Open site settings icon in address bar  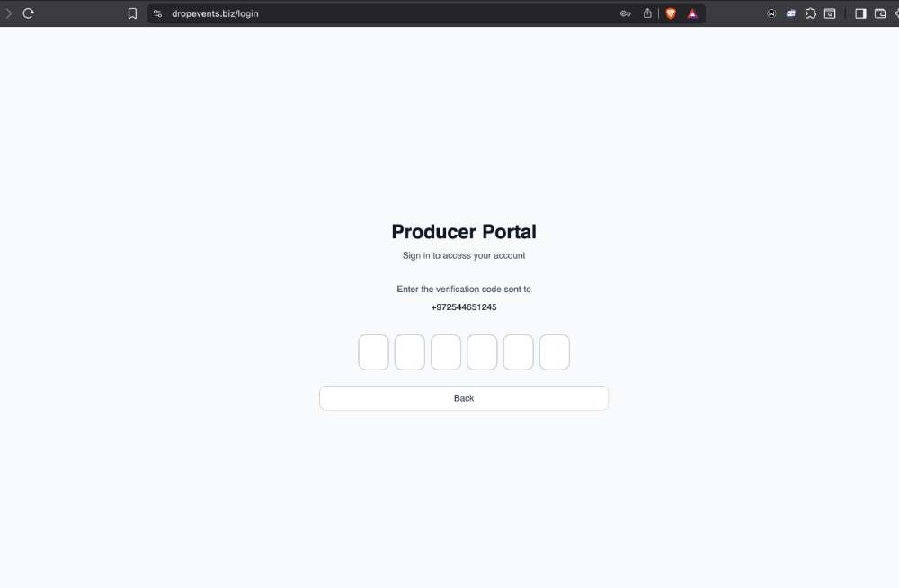point(157,13)
